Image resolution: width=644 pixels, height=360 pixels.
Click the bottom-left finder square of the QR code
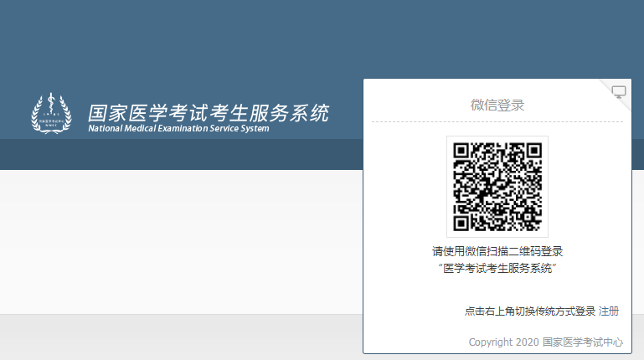[463, 222]
